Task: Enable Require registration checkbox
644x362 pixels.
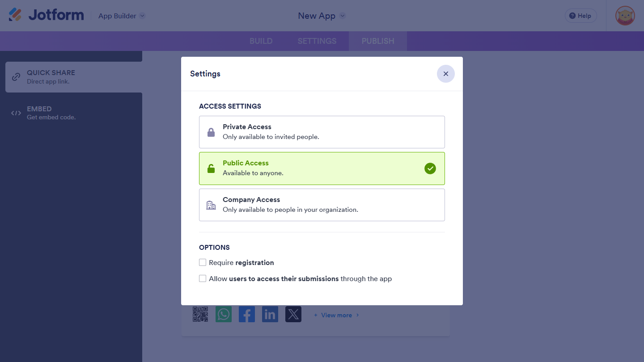Action: [203, 262]
